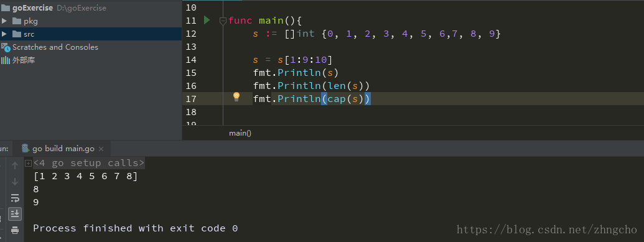The width and height of the screenshot is (644, 242).
Task: Click the yellow lightbulb intention icon
Action: click(x=236, y=97)
